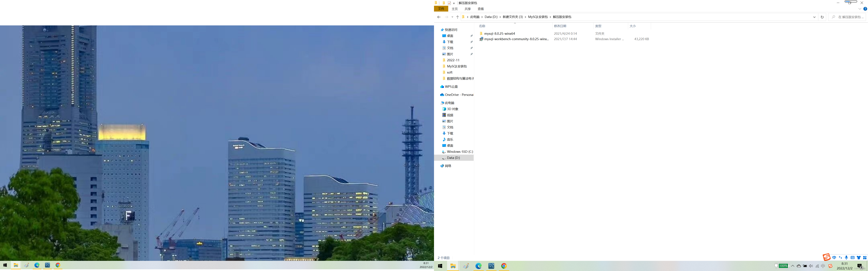868x271 pixels.
Task: Click the Sogou voice input microphone icon
Action: pyautogui.click(x=846, y=257)
